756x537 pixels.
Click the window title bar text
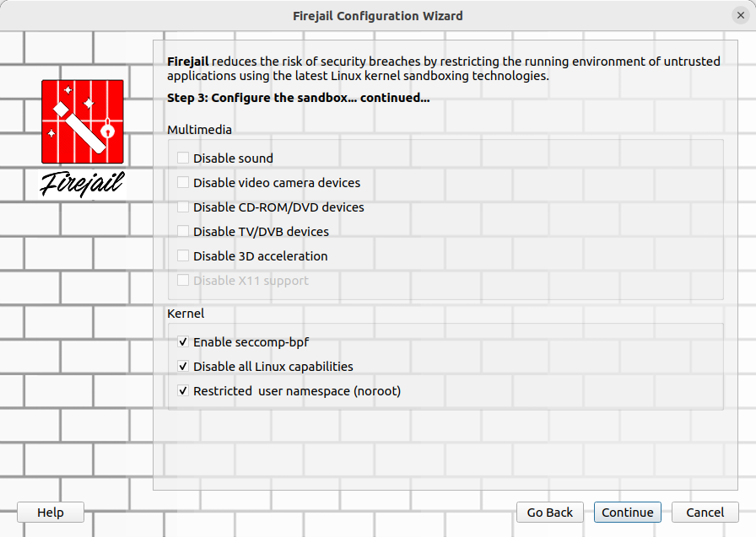377,15
